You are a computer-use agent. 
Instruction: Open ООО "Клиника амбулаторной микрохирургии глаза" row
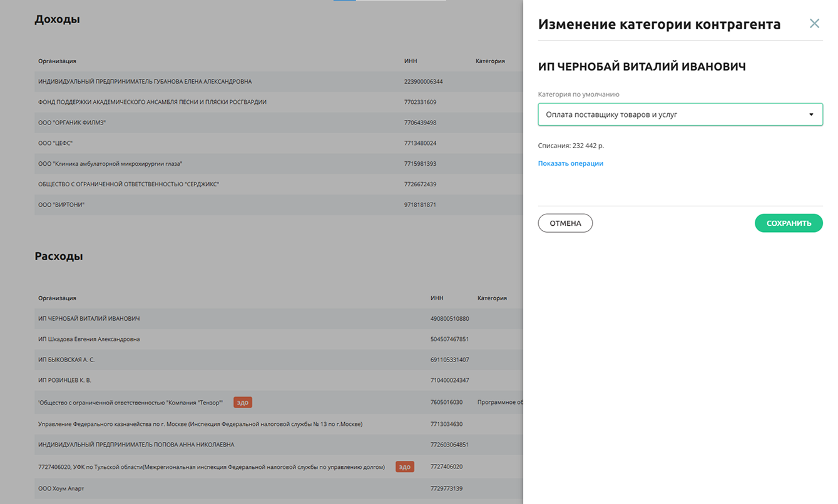pyautogui.click(x=278, y=164)
